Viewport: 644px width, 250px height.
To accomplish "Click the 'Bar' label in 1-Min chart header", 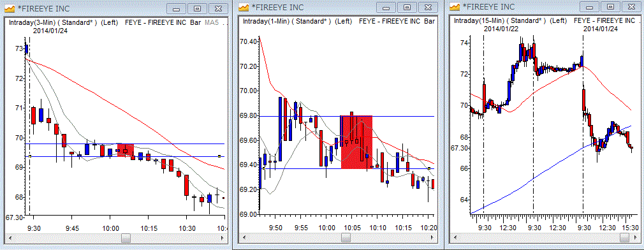I will tap(430, 21).
